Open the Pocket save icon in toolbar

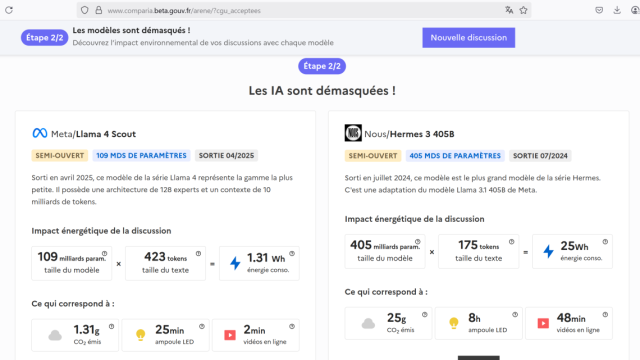(599, 10)
